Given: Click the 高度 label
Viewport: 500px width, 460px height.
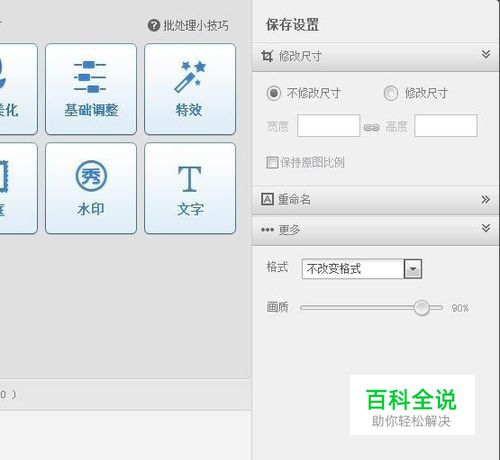Looking at the screenshot, I should pyautogui.click(x=397, y=127).
